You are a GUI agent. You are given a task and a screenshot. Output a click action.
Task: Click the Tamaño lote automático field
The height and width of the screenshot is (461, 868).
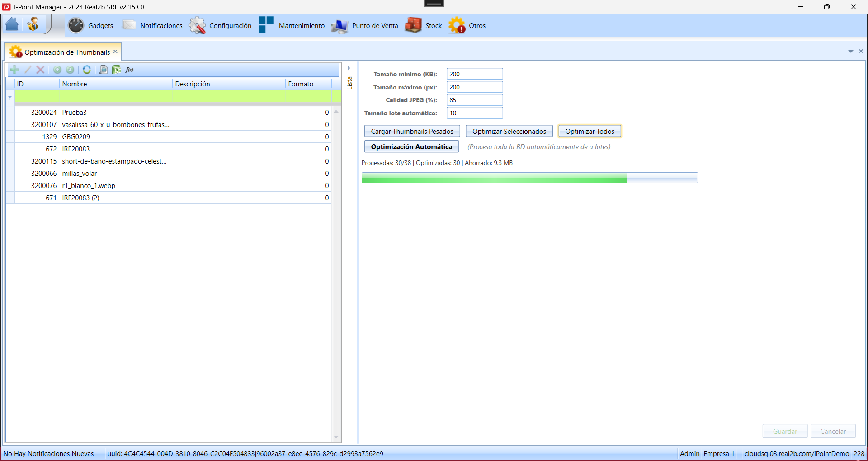click(475, 113)
